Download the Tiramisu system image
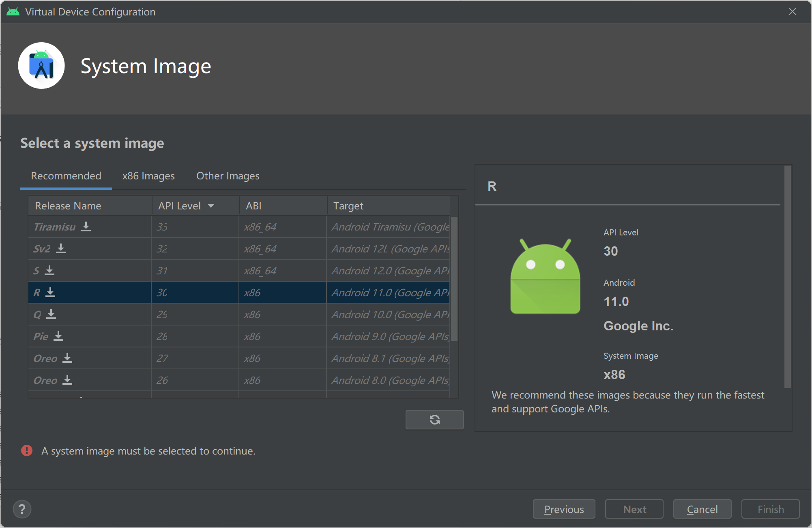Screen dimensions: 812x528 tap(86, 226)
